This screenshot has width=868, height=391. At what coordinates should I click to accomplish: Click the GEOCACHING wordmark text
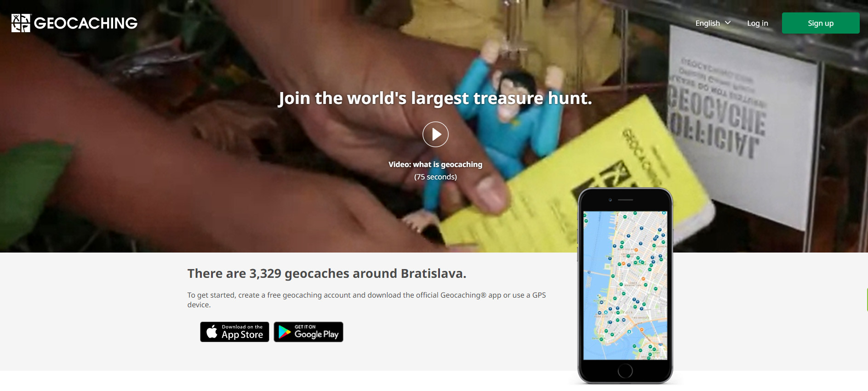coord(86,23)
